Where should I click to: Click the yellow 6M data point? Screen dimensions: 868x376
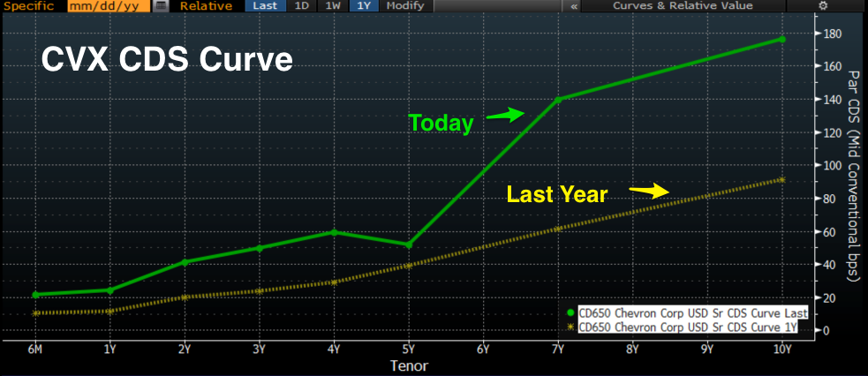tap(35, 313)
